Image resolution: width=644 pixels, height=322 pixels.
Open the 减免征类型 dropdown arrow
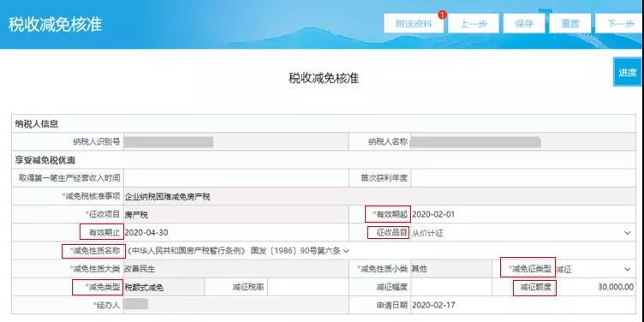point(627,269)
